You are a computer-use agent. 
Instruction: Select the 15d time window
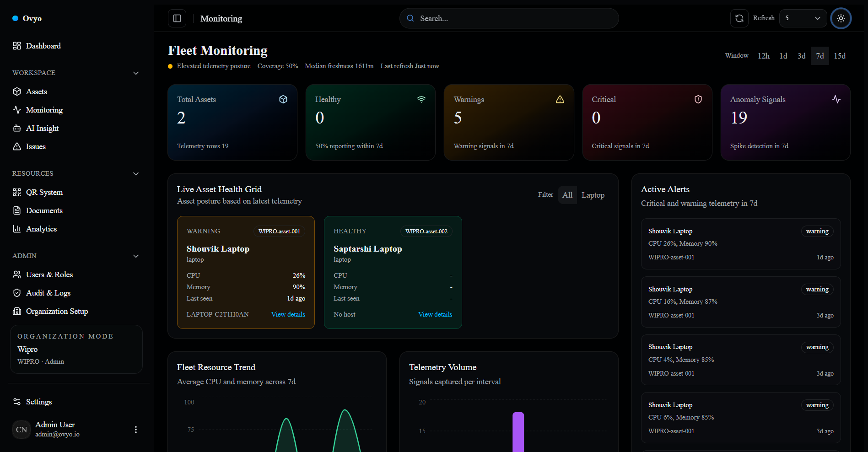point(839,56)
